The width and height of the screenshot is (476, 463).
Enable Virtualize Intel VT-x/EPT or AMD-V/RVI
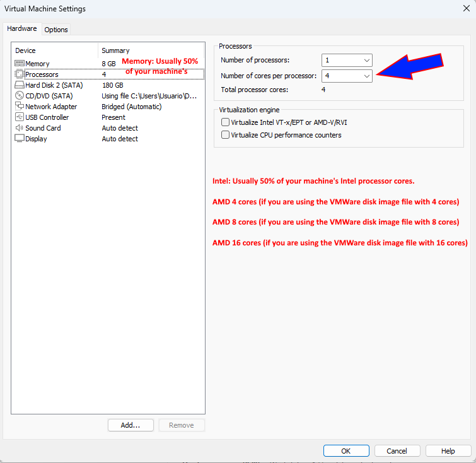[225, 122]
